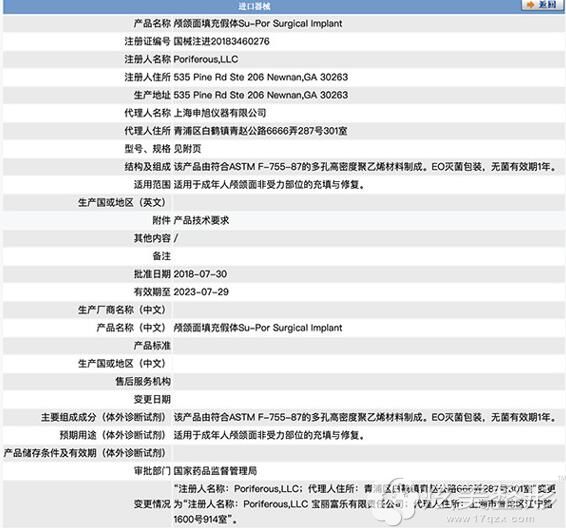Click the 产品储存条件及有效期(体外诊断试剂) label
566x528 pixels.
pos(86,453)
